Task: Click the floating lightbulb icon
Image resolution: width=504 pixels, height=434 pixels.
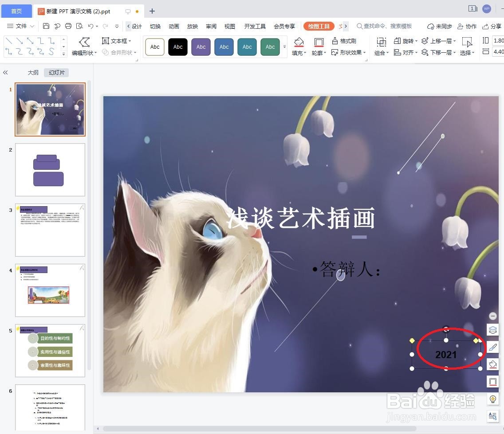Action: 493,399
